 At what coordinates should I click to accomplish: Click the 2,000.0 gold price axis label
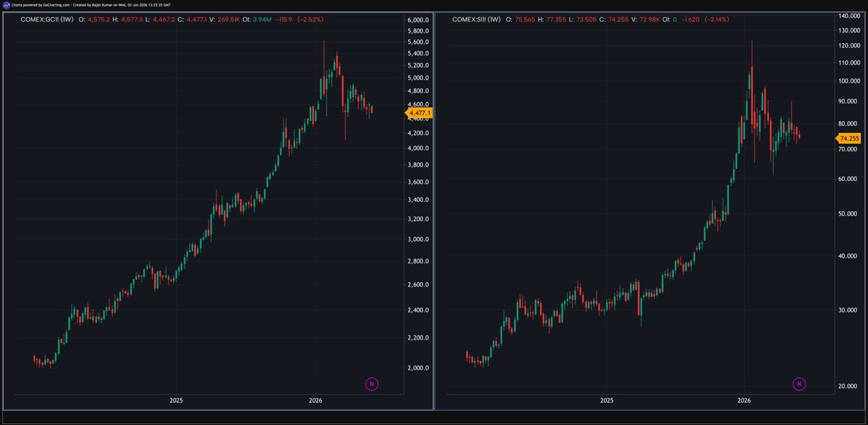(419, 368)
